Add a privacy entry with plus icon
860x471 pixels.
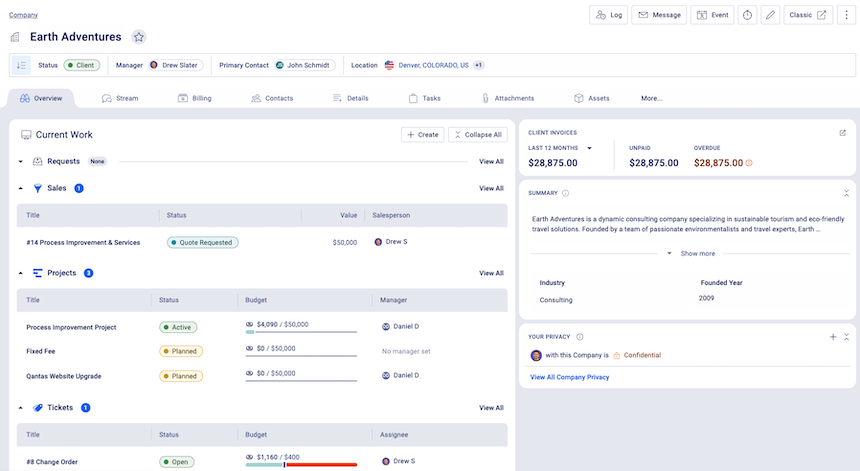pos(833,337)
